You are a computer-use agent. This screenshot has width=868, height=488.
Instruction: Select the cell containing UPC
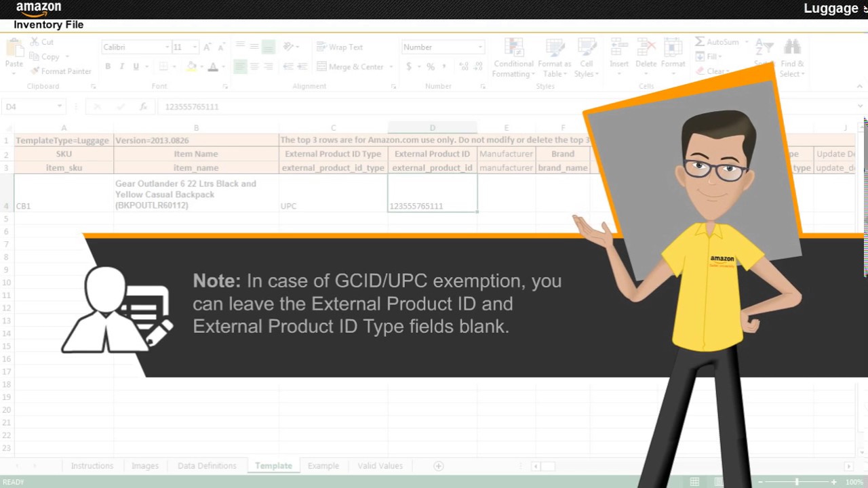(333, 193)
